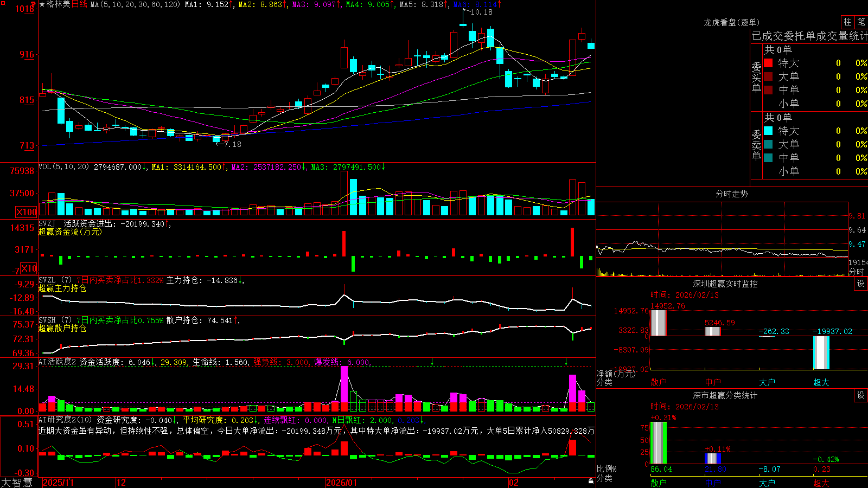Select 中户 ratio bar labeled +0.11%

pyautogui.click(x=713, y=459)
